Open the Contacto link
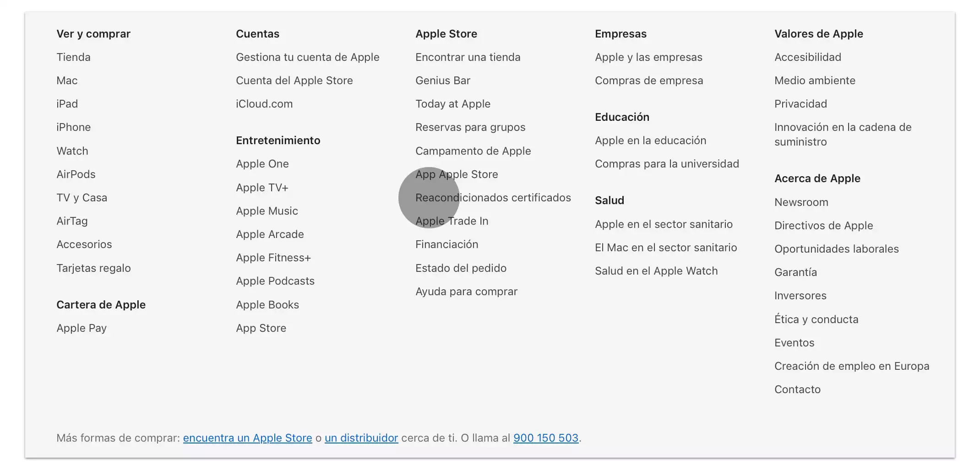 [797, 389]
